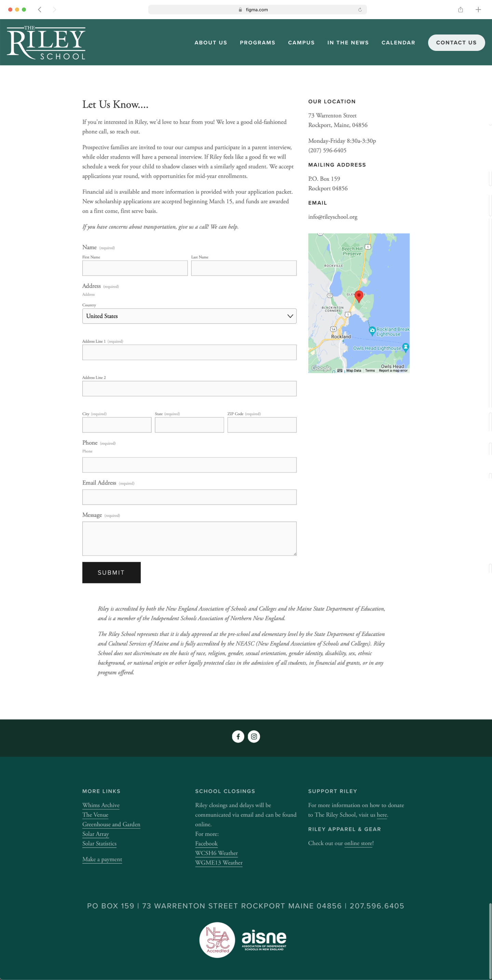Reload the page using refresh icon
This screenshot has width=492, height=980.
click(360, 10)
